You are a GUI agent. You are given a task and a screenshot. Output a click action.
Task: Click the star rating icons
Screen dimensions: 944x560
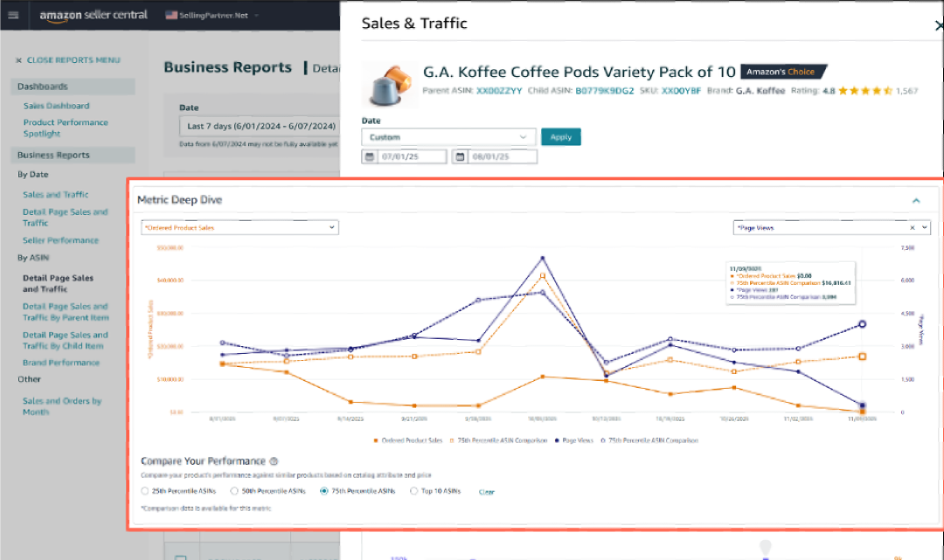coord(864,90)
